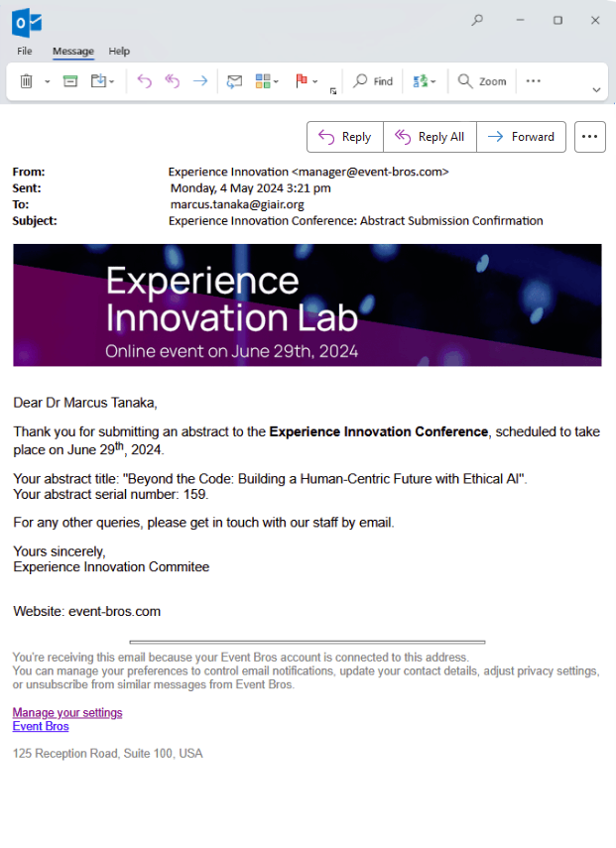Open the Zoom magnifier tool

click(x=482, y=81)
